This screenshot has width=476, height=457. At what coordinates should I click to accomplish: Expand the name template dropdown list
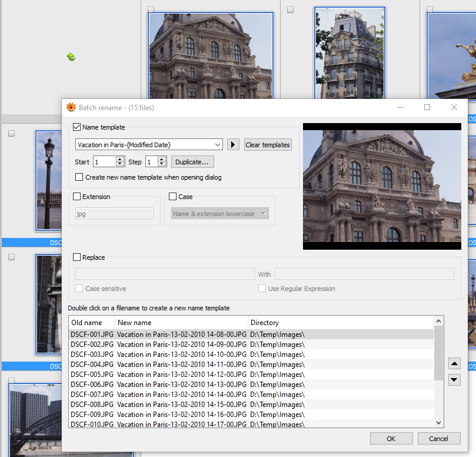[x=217, y=145]
